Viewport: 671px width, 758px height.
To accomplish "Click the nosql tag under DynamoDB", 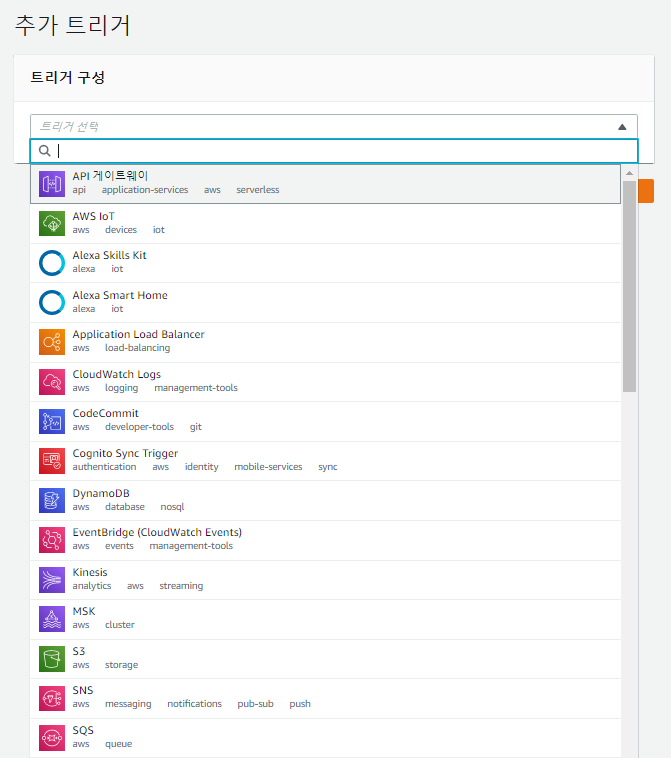I will coord(172,507).
